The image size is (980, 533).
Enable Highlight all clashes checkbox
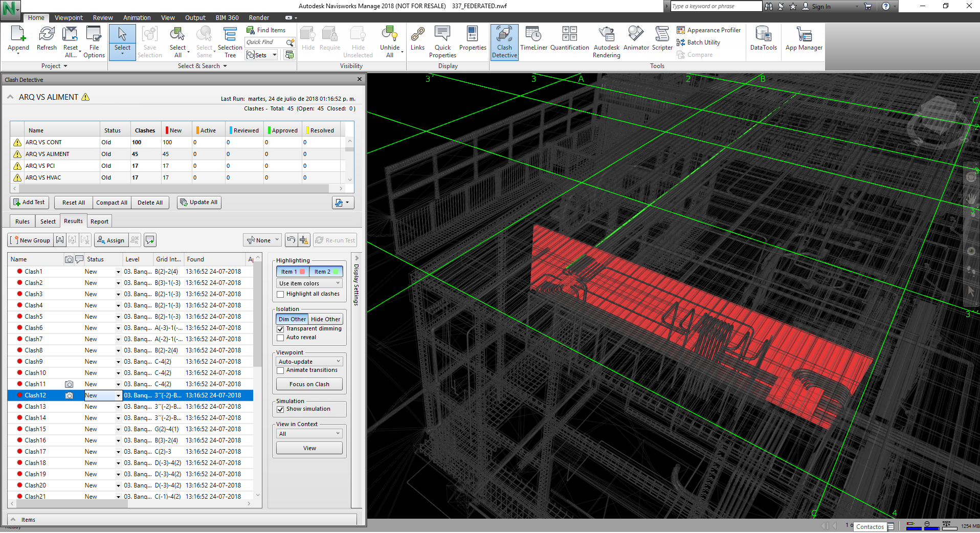tap(280, 294)
